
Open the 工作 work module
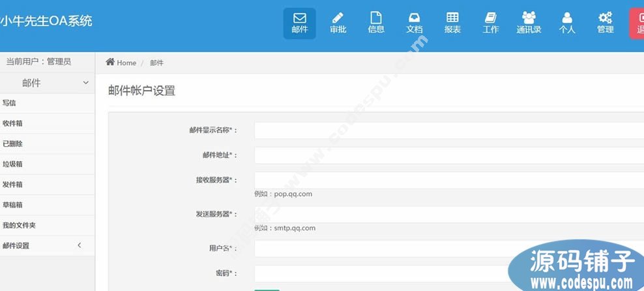[490, 23]
